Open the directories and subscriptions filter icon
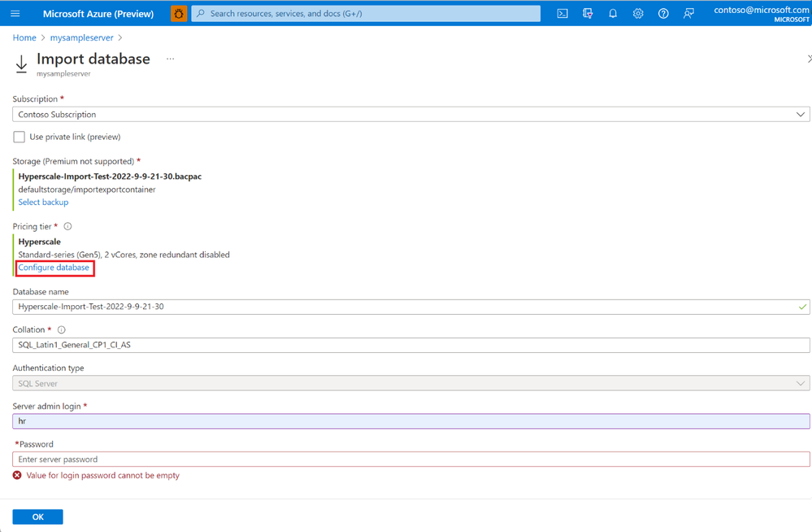The width and height of the screenshot is (812, 532). 587,14
